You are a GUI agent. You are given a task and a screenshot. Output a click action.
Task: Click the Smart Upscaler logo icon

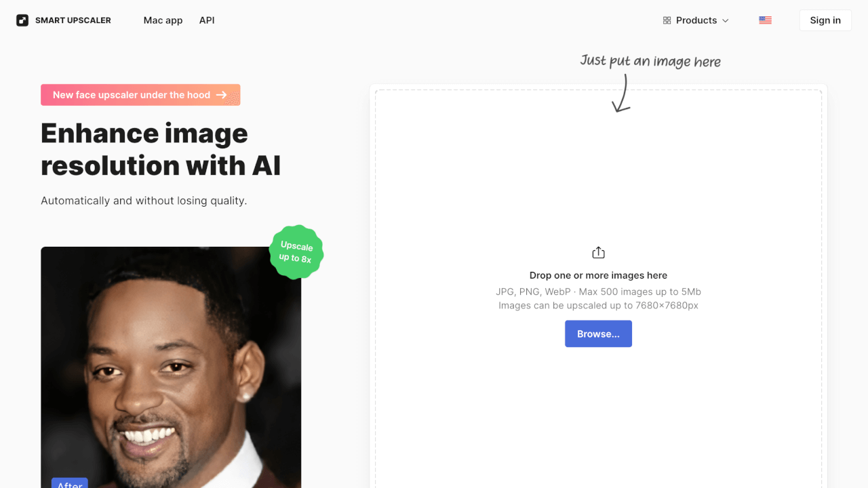pyautogui.click(x=22, y=20)
